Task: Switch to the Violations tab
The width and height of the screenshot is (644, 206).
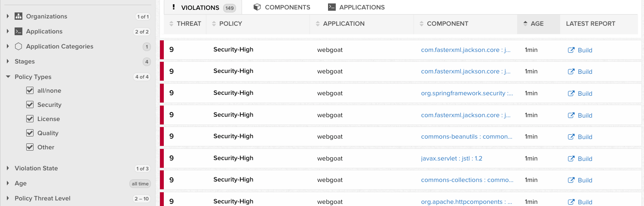Action: [203, 7]
